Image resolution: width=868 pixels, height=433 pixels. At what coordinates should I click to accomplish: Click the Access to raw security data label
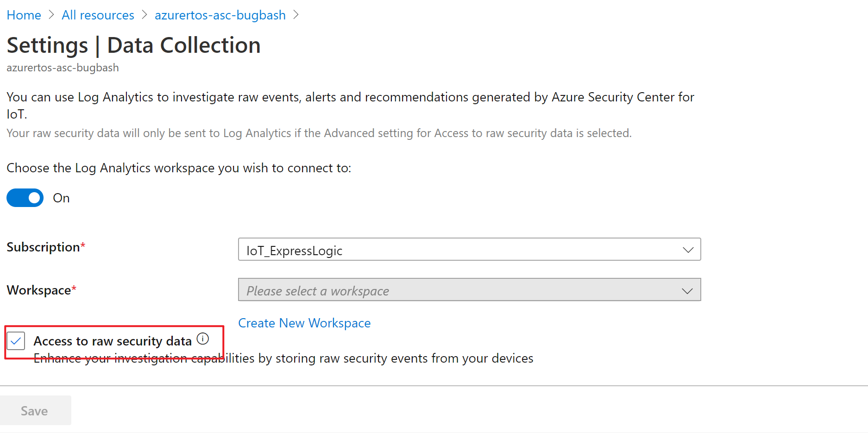click(x=113, y=341)
